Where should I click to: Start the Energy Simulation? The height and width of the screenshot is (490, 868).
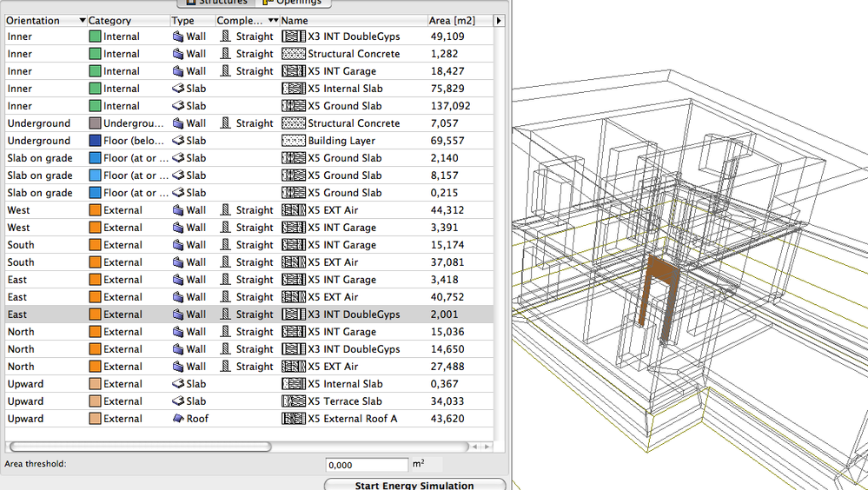tap(414, 485)
